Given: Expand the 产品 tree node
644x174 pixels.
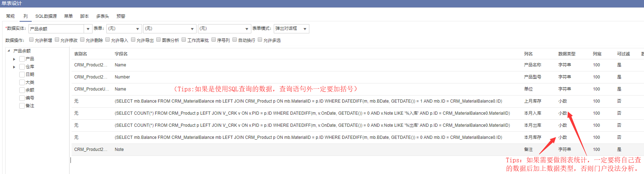Looking at the screenshot, I should (14, 59).
